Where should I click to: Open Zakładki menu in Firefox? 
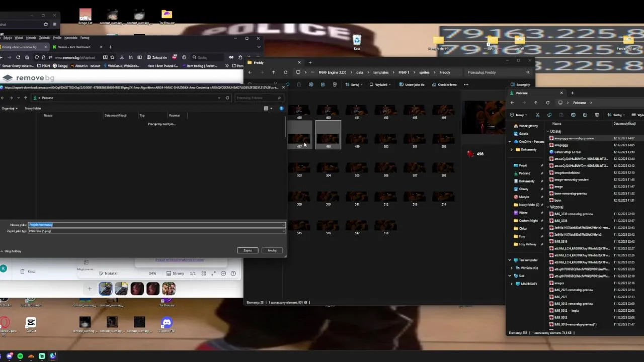(x=44, y=38)
